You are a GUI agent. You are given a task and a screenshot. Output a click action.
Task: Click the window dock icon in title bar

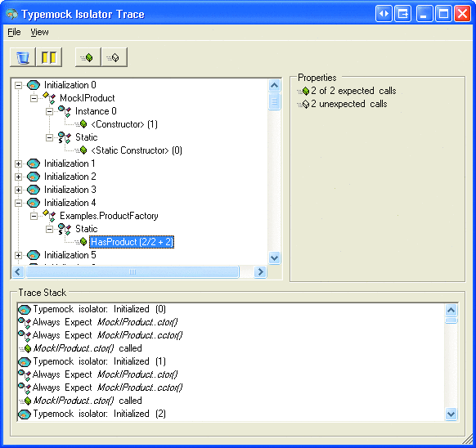point(403,14)
